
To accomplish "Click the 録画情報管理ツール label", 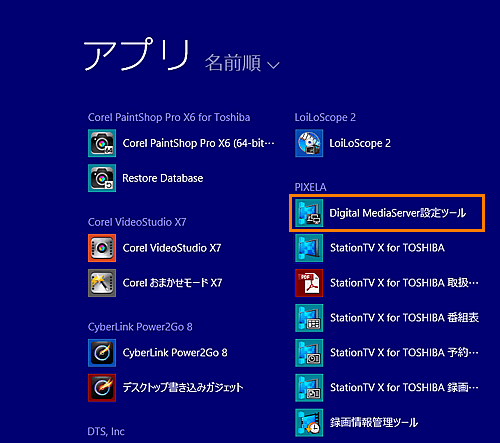I will [374, 422].
